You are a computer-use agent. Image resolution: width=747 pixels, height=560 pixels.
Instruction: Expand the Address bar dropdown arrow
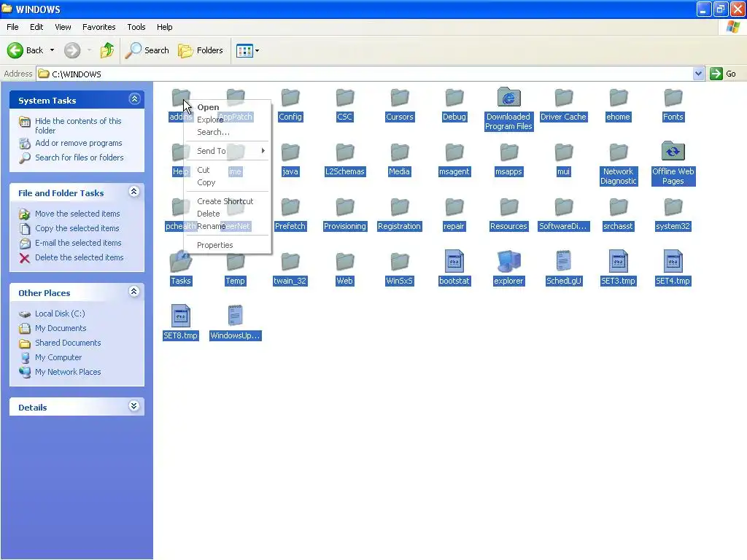point(698,74)
